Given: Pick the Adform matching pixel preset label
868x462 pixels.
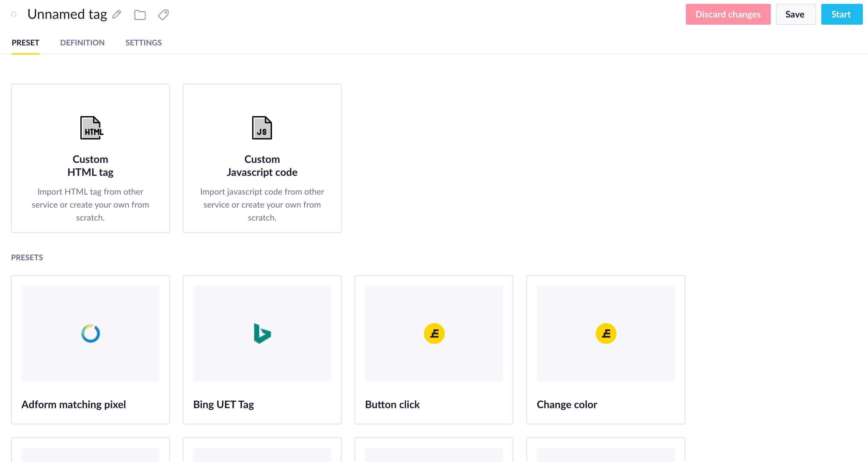Looking at the screenshot, I should click(x=74, y=404).
